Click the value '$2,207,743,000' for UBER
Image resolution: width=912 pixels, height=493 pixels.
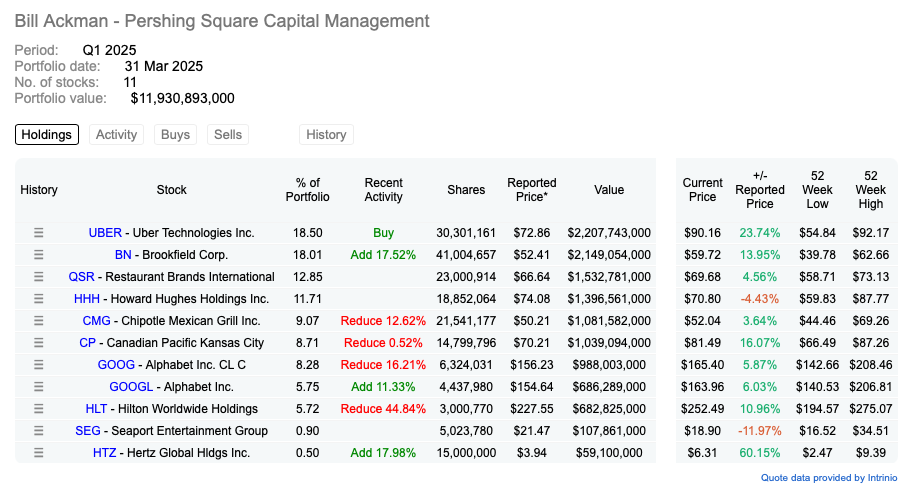pos(609,233)
